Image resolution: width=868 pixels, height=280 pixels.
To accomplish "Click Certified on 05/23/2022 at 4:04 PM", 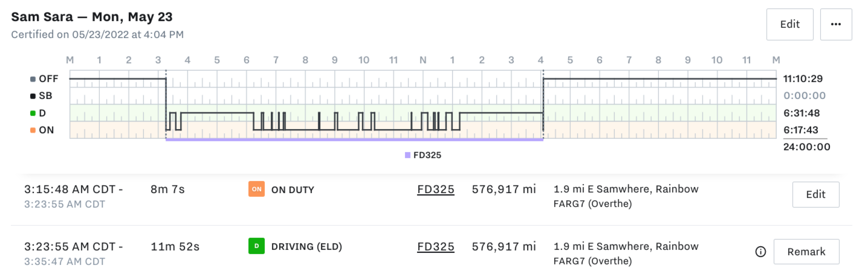I will (x=97, y=34).
